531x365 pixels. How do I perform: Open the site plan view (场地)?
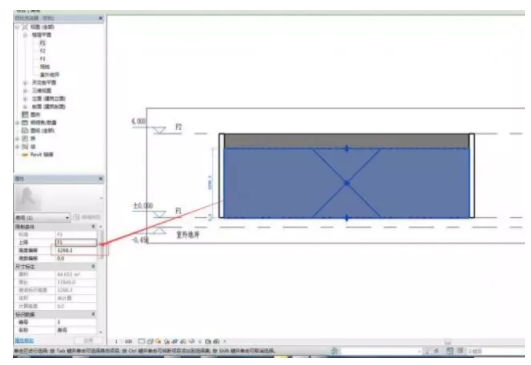point(45,67)
